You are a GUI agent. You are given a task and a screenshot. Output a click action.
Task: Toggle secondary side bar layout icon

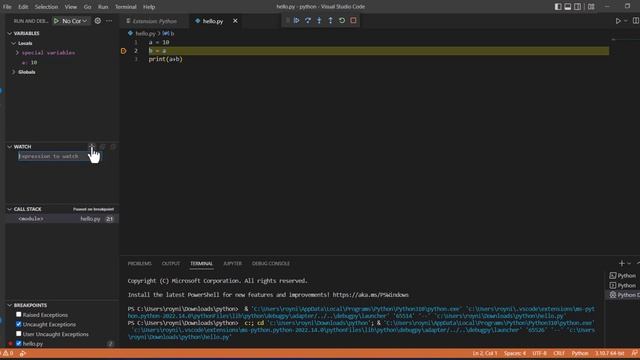tap(578, 7)
